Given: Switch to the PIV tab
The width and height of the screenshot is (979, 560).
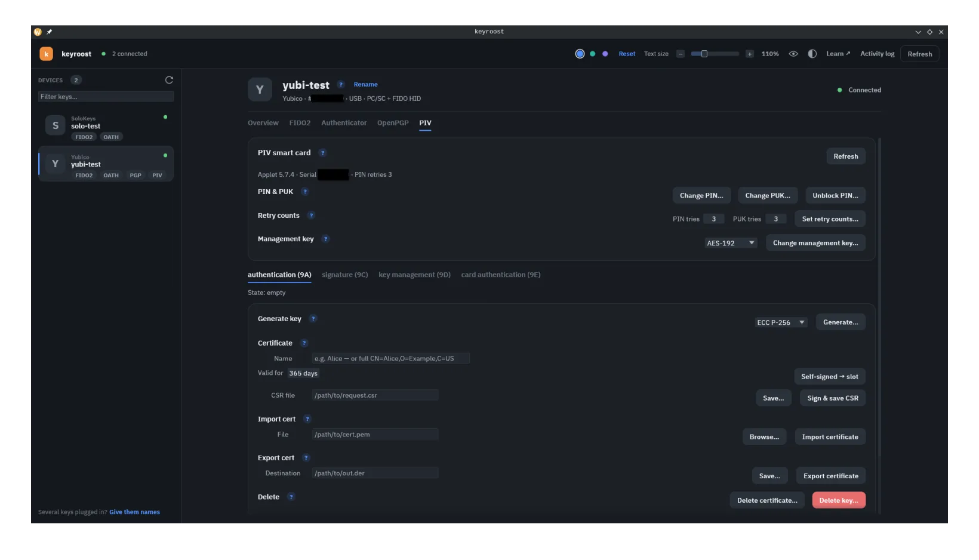Looking at the screenshot, I should (x=425, y=123).
